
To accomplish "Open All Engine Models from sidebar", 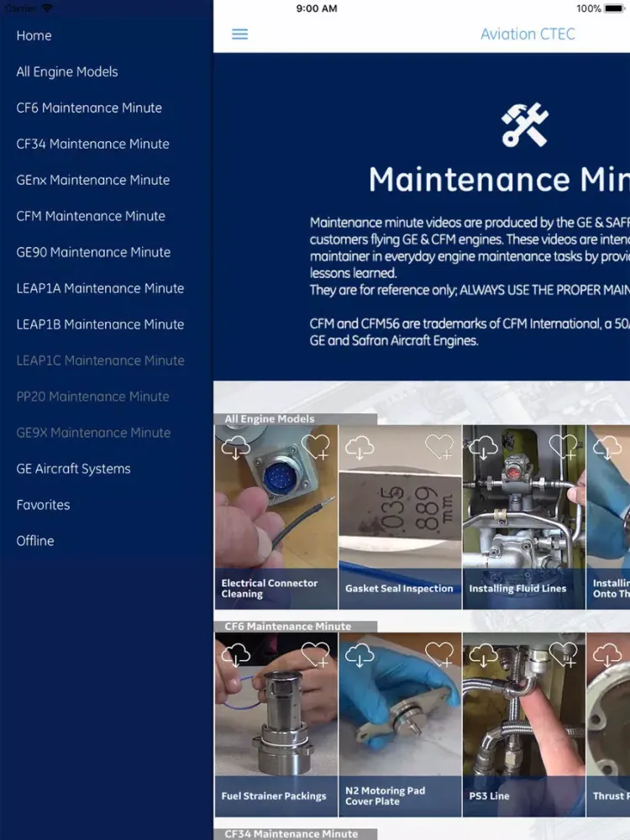I will pyautogui.click(x=67, y=71).
